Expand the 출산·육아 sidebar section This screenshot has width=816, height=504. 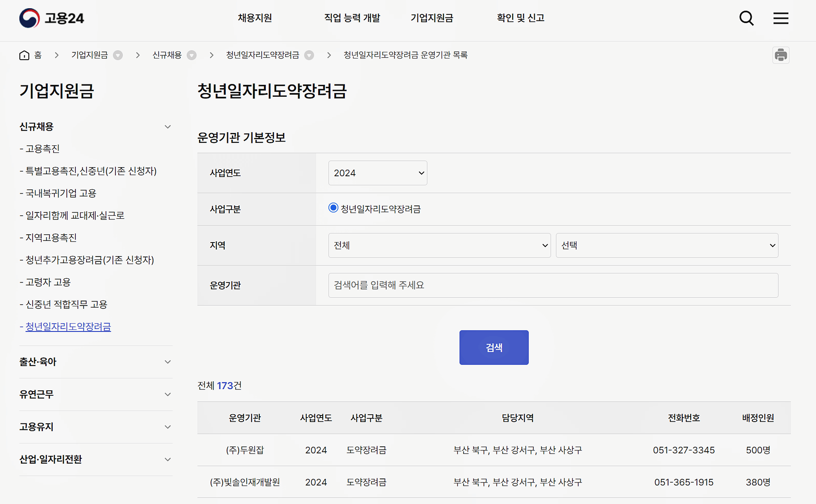(167, 362)
